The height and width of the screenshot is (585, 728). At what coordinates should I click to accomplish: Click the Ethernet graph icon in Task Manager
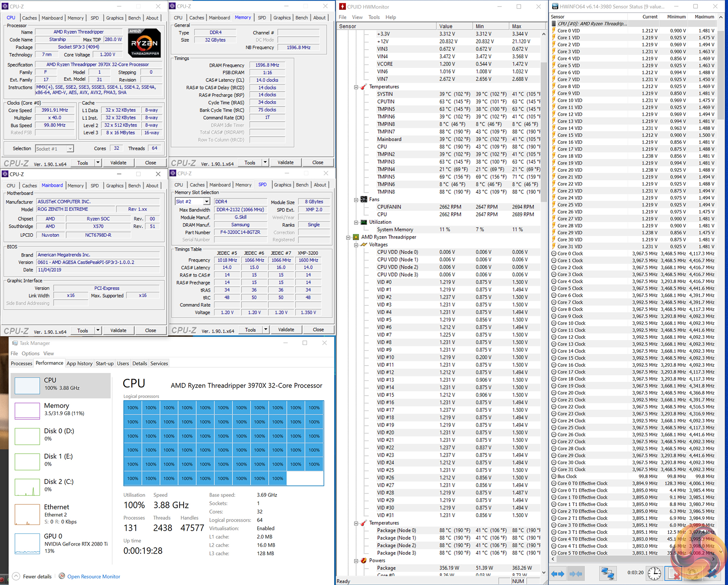(27, 514)
